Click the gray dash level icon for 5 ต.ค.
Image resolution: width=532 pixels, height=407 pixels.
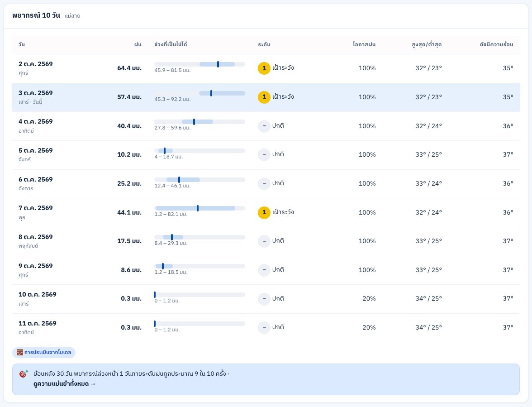(264, 155)
